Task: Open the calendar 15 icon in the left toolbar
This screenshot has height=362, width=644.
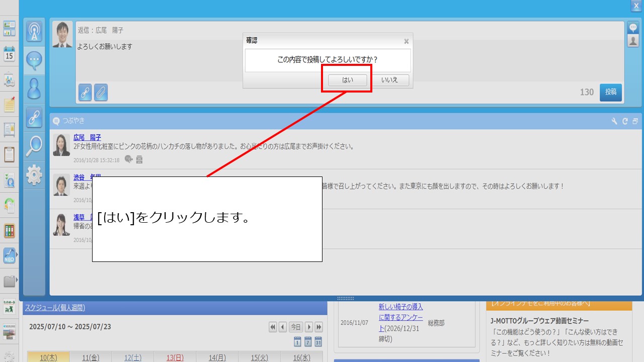Action: (x=9, y=54)
